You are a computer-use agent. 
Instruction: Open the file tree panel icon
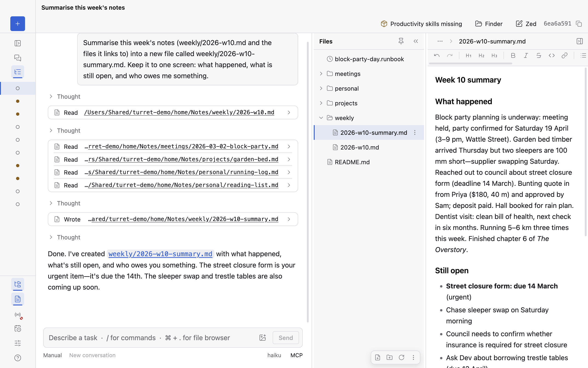17,284
